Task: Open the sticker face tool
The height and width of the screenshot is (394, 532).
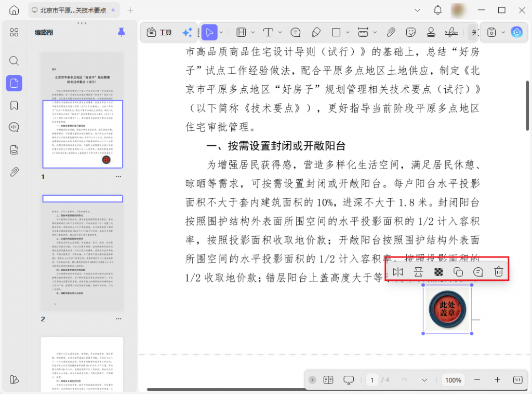Action: (x=411, y=32)
